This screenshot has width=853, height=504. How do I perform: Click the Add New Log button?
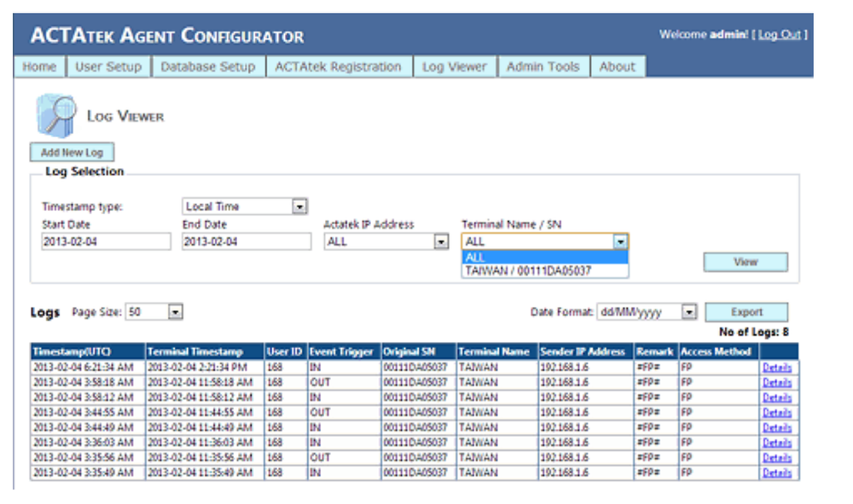(x=72, y=153)
